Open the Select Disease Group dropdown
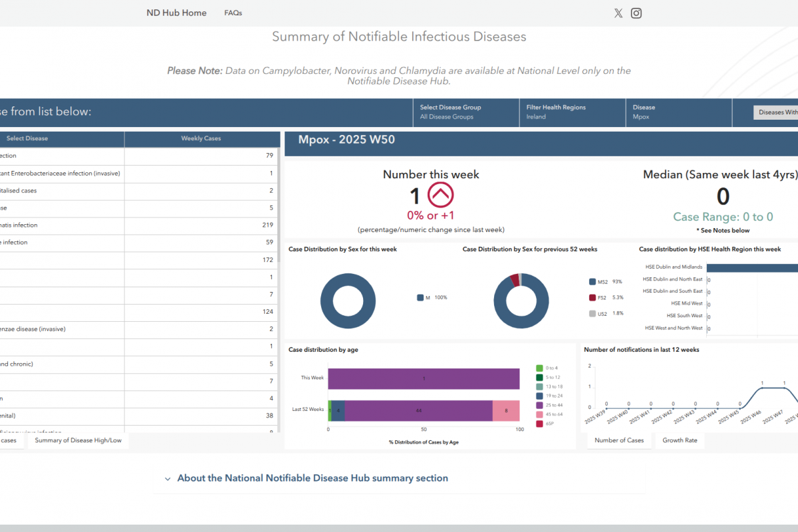Viewport: 798px width, 532px height. [465, 112]
